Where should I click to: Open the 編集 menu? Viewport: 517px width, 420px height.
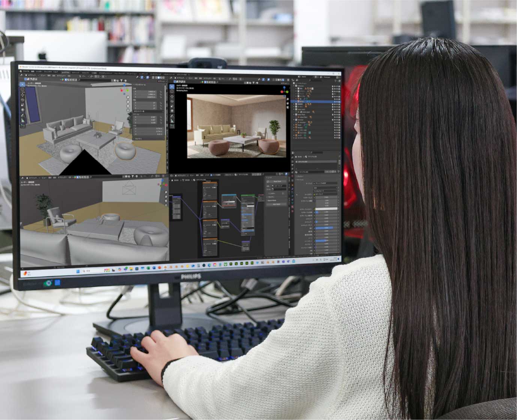[33, 72]
